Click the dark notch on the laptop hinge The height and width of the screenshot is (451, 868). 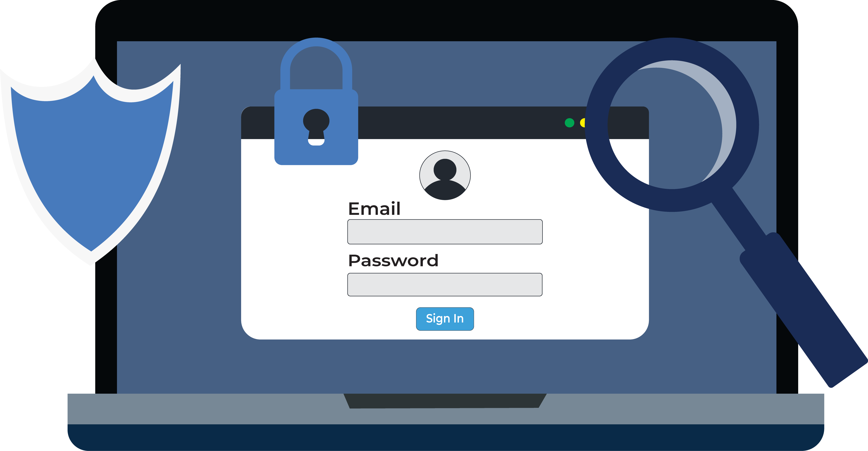pyautogui.click(x=445, y=401)
